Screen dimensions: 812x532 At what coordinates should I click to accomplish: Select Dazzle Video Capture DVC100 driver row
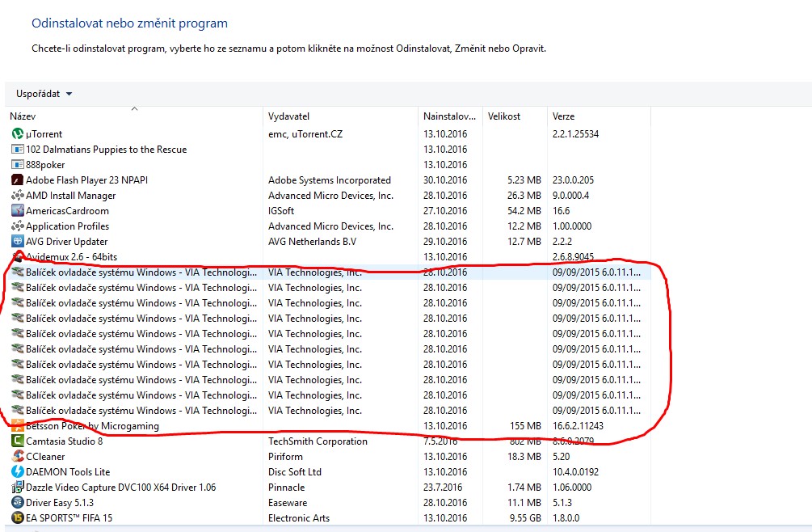pos(120,488)
